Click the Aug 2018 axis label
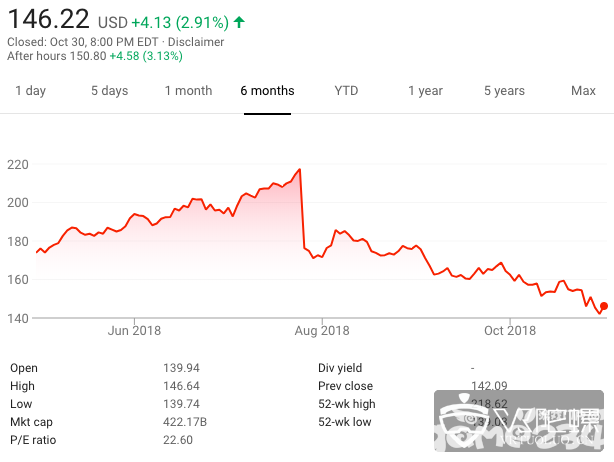Screen dimensions: 614x462 (322, 330)
